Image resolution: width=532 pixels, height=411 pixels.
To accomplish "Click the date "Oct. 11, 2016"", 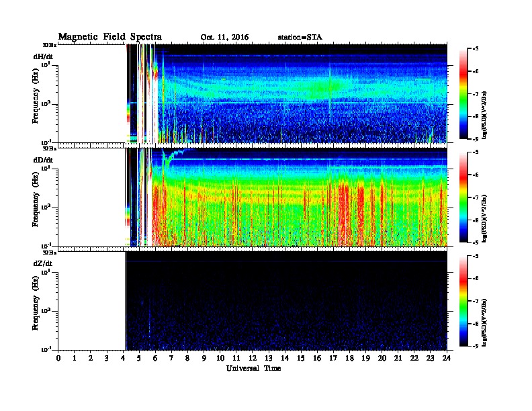I will tap(224, 38).
